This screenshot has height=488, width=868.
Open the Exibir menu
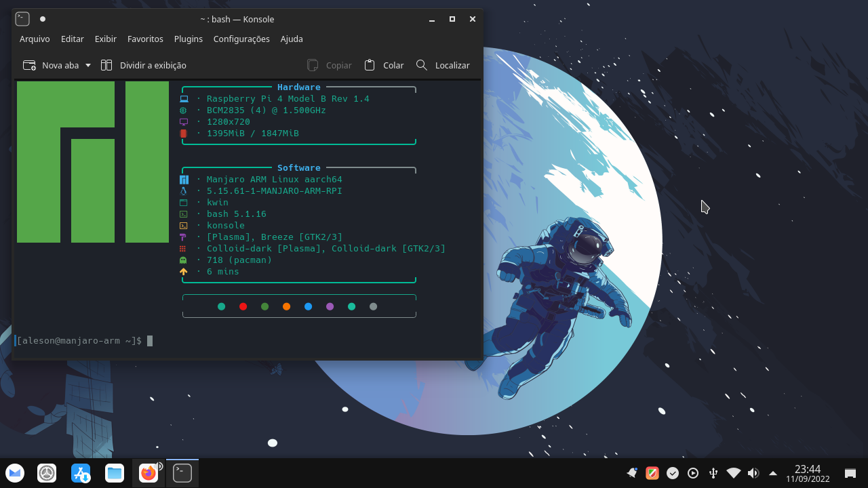coord(106,39)
